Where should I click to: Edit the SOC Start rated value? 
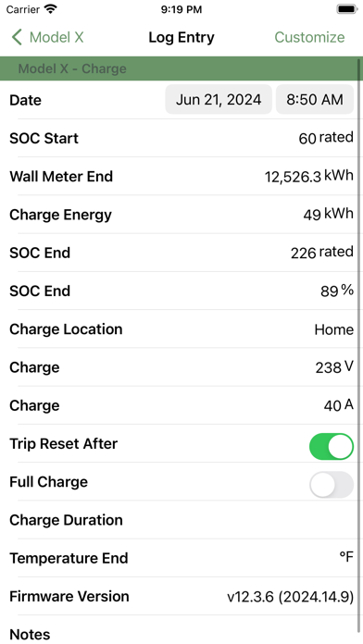pos(326,138)
